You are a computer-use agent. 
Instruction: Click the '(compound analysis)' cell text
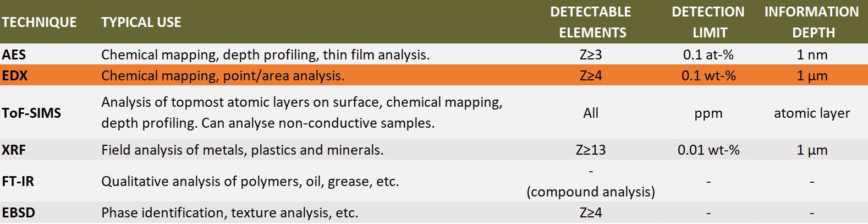point(591,192)
